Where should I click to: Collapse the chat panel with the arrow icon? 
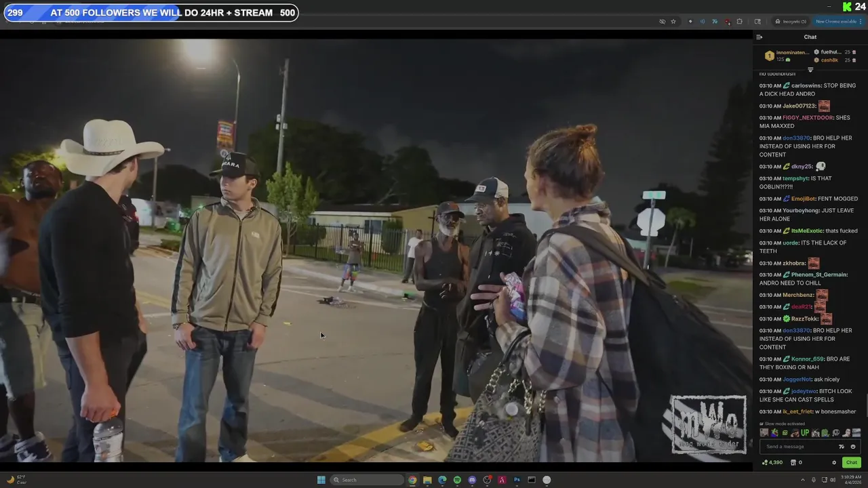pyautogui.click(x=759, y=37)
